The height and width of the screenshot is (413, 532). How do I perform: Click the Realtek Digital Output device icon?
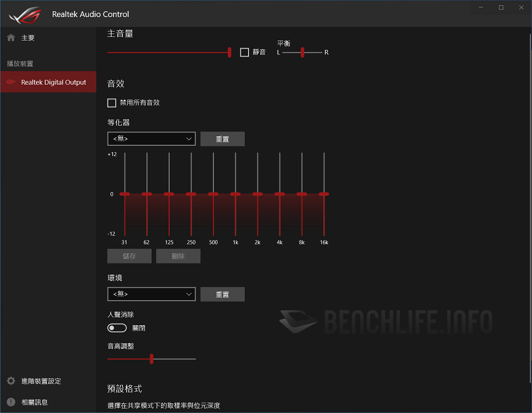11,82
